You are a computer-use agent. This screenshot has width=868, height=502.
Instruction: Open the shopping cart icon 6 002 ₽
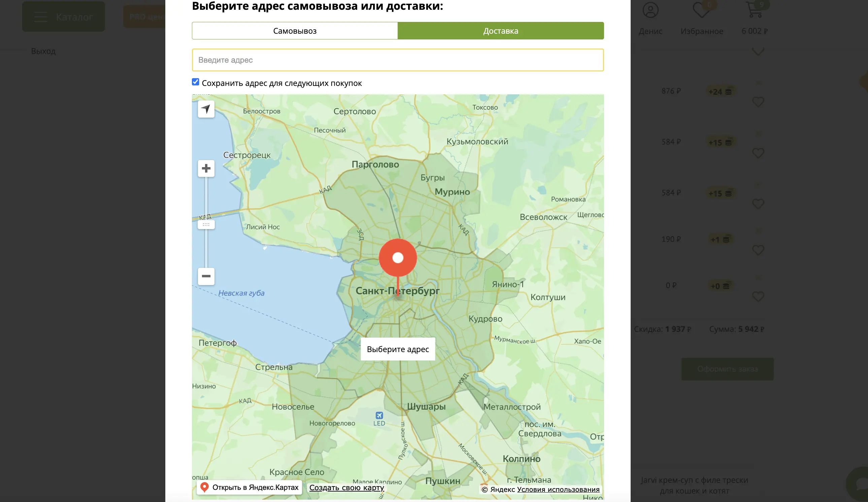click(x=754, y=10)
